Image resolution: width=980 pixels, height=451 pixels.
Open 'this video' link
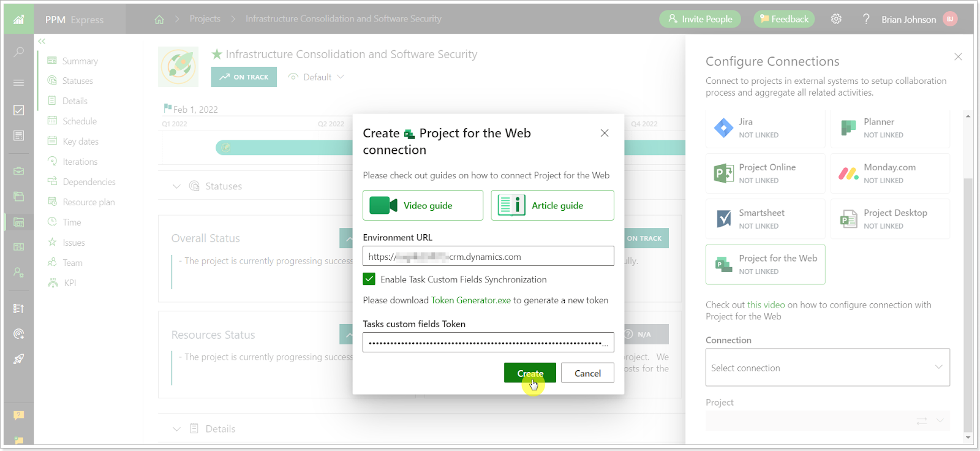coord(766,305)
